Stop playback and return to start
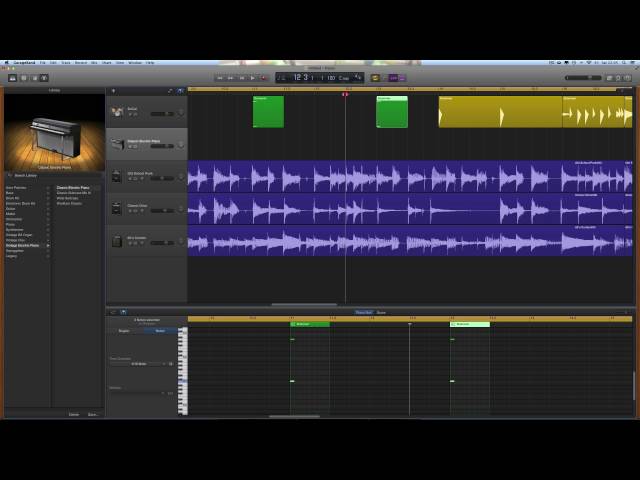The width and height of the screenshot is (640, 480). [242, 78]
